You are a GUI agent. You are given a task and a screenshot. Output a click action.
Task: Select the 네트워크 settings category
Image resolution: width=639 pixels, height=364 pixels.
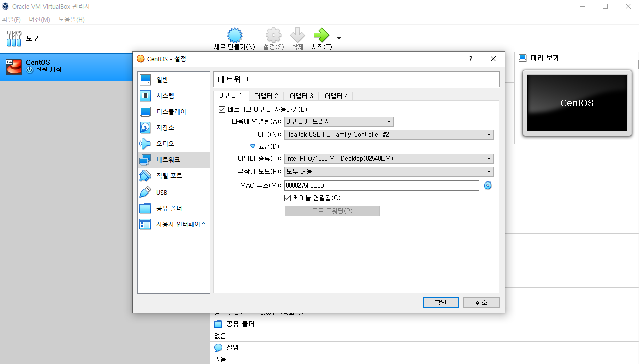click(x=174, y=160)
